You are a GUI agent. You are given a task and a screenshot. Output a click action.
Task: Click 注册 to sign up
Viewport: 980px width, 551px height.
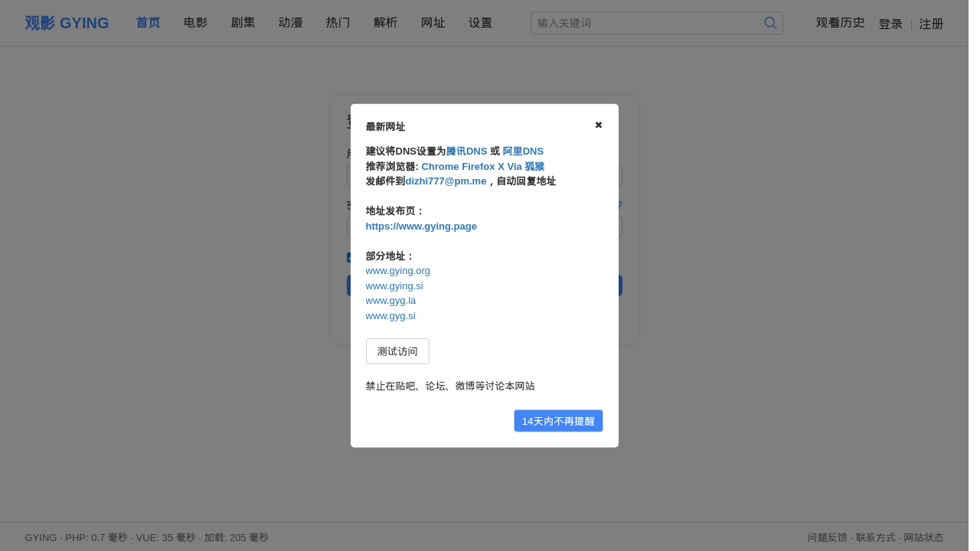(931, 24)
